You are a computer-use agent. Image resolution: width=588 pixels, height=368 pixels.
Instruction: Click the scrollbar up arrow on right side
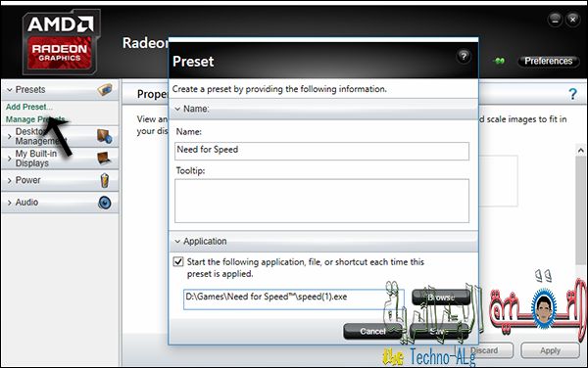(x=581, y=151)
